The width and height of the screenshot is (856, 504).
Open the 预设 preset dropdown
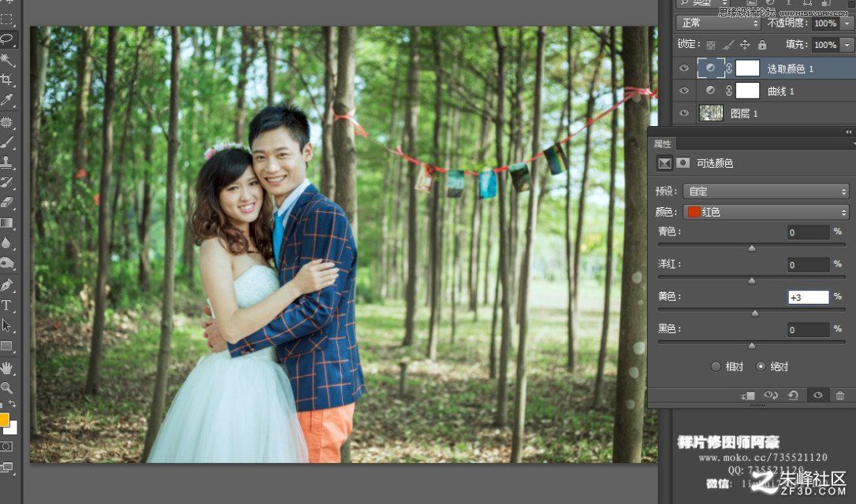tap(766, 191)
